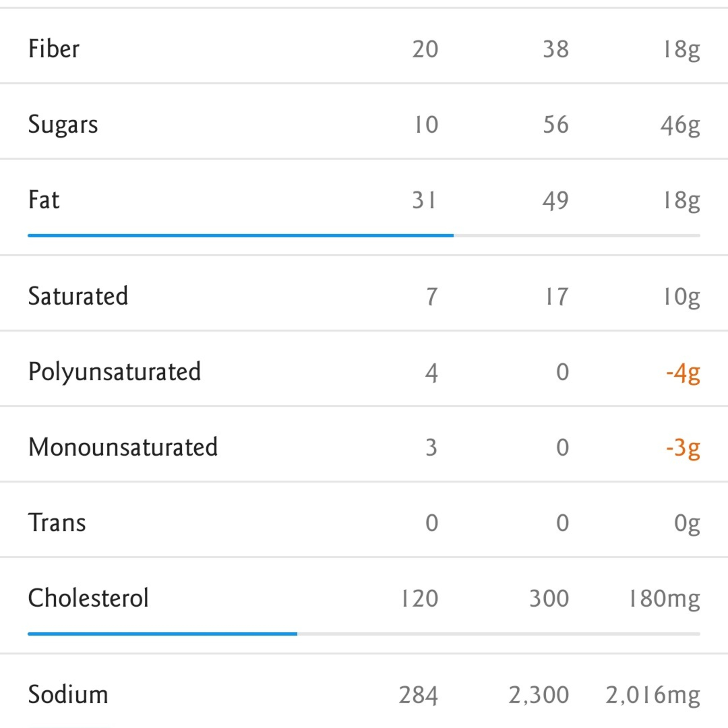Tap the Fiber nutrient row label

click(54, 49)
